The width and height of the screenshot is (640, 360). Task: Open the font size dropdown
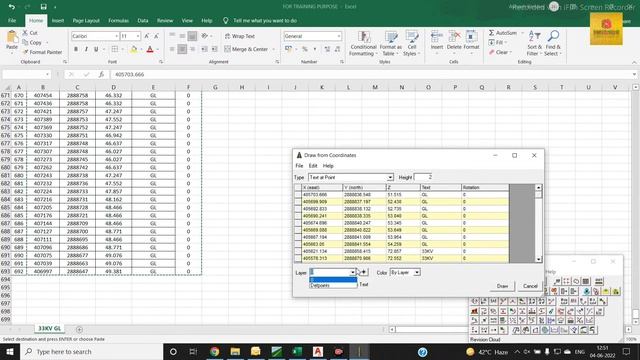[x=138, y=36]
